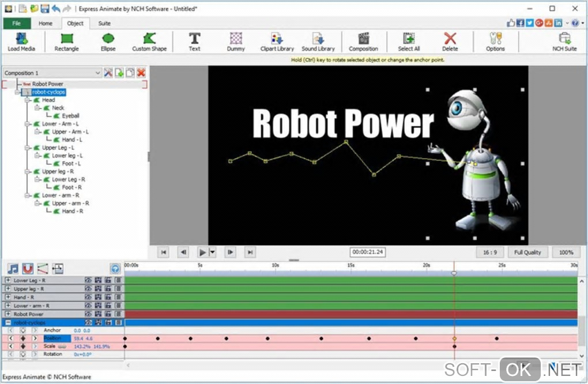Viewport: 588px width, 384px height.
Task: Collapse the Upper Leg - L tree node
Action: pos(27,148)
